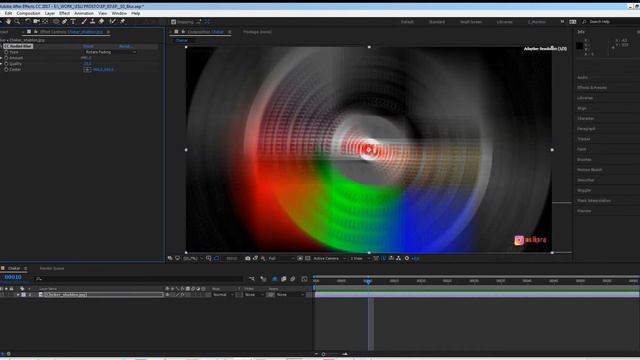Viewport: 640px width, 360px height.
Task: Open the viewer magnification dropdown
Action: (x=193, y=258)
